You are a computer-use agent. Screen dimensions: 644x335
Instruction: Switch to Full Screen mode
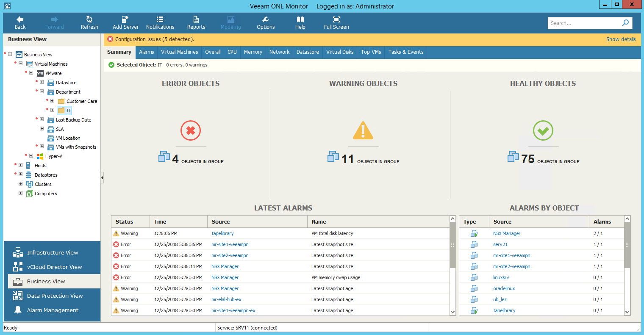336,19
